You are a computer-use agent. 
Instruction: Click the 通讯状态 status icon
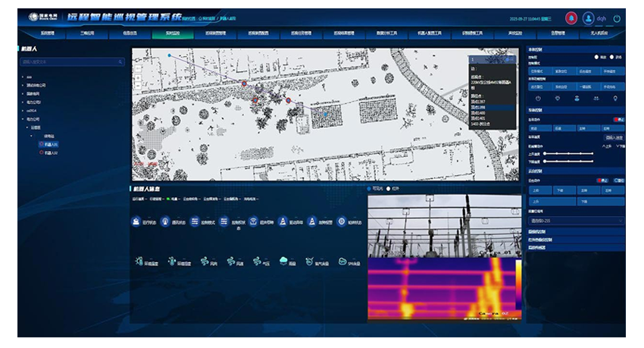(166, 222)
